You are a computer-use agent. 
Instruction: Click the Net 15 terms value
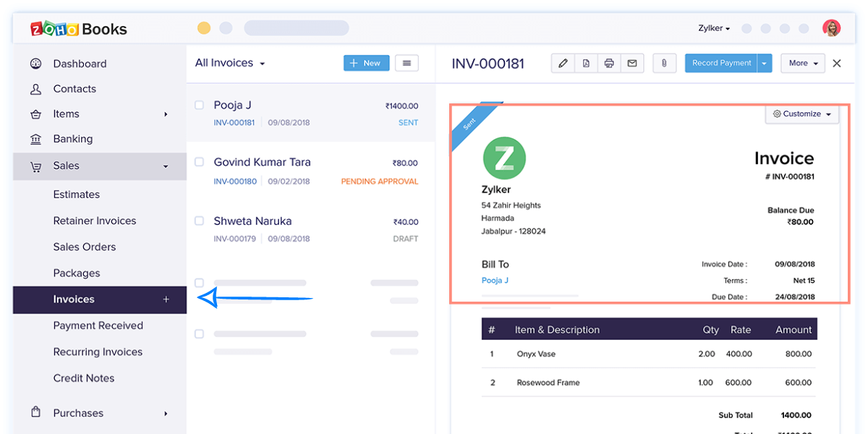tap(804, 281)
